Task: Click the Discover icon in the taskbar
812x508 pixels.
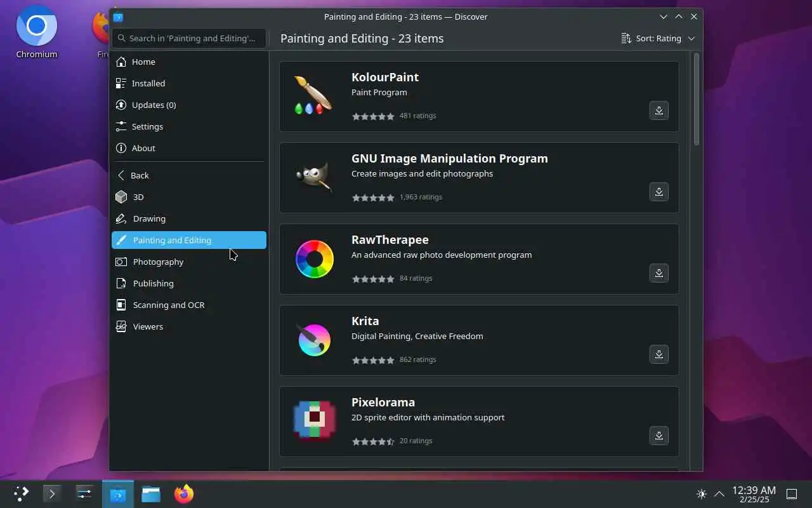Action: coord(118,493)
